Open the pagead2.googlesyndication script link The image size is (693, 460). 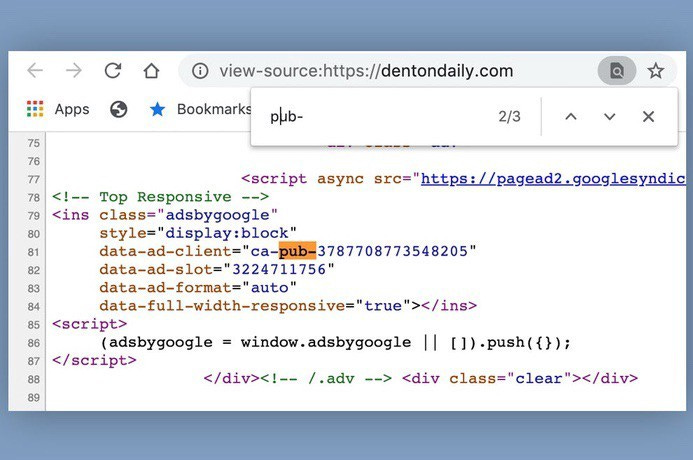[x=553, y=179]
